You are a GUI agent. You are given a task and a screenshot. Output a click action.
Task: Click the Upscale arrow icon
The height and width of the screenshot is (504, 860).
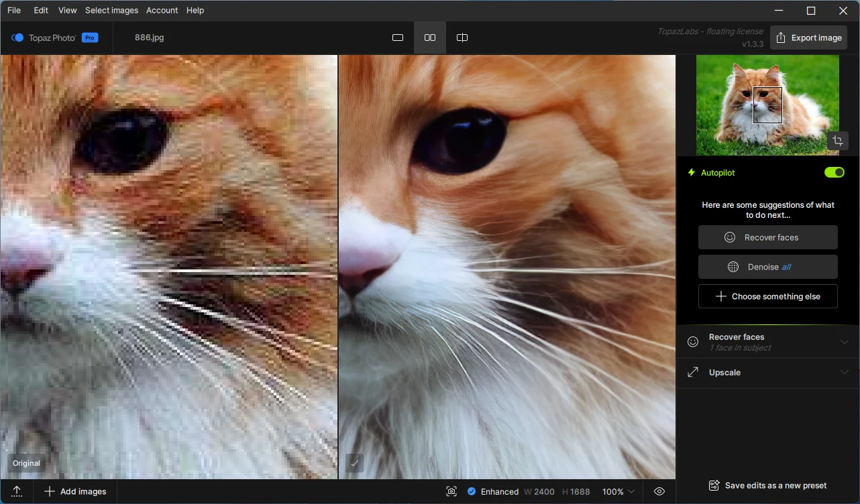tap(693, 373)
